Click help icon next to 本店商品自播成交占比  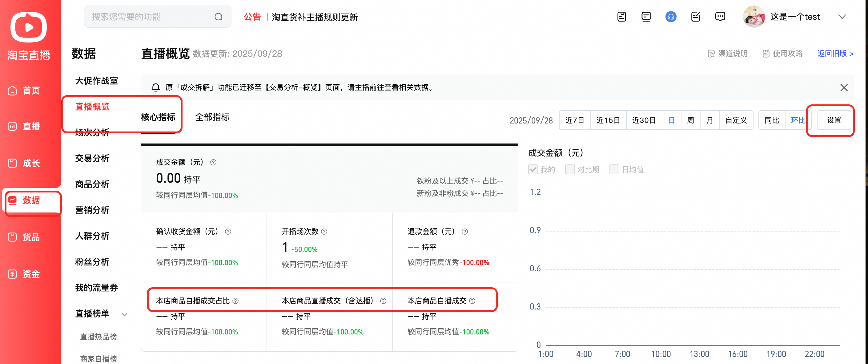point(235,301)
